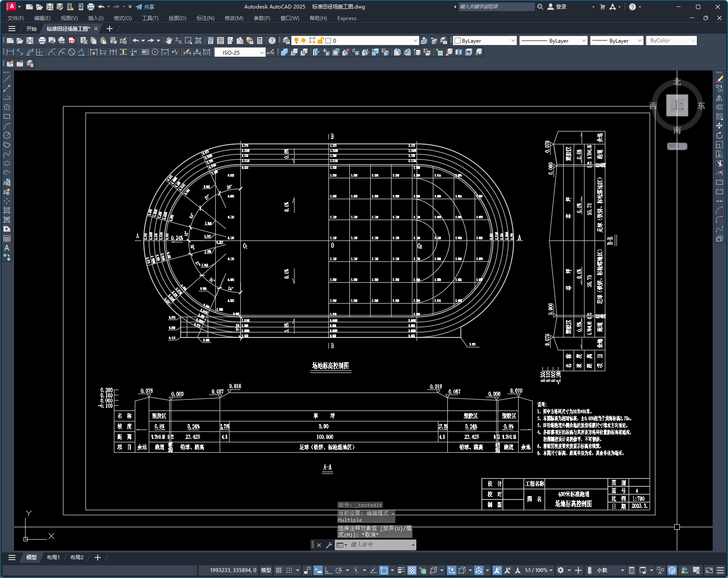Click the Erase tool in modify toolbar
Viewport: 728px width, 578px height.
pos(719,79)
